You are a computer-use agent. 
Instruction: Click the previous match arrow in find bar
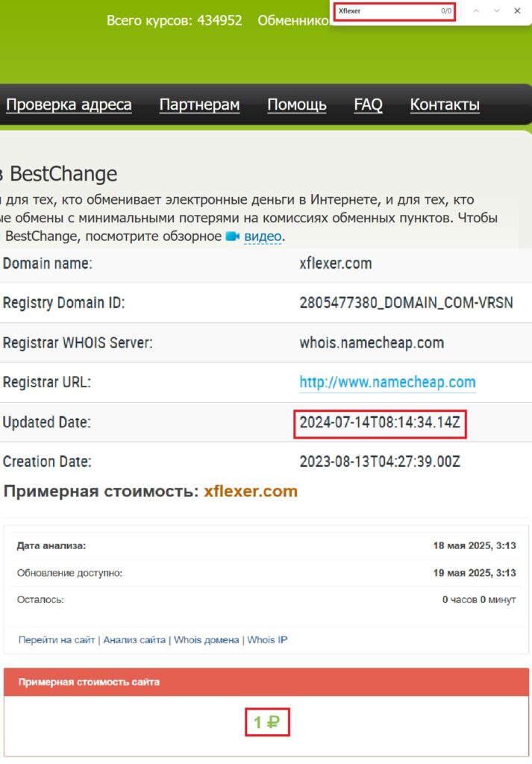[x=477, y=11]
